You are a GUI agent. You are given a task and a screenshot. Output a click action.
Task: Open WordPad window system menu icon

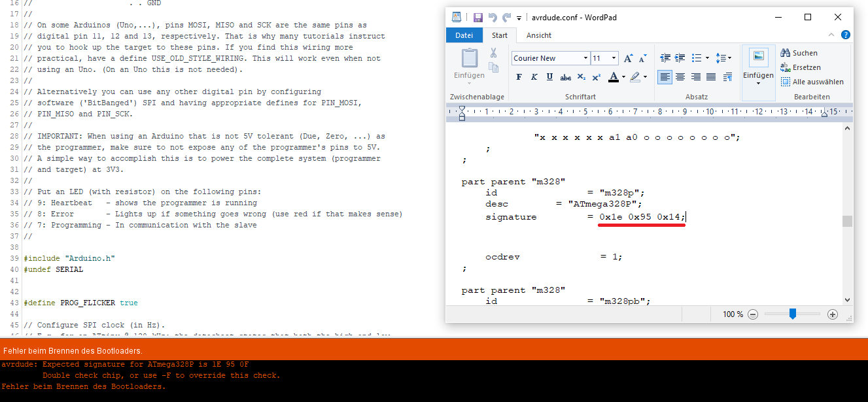point(457,18)
